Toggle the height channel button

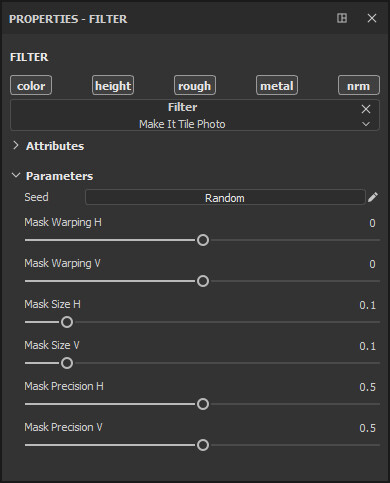(113, 86)
